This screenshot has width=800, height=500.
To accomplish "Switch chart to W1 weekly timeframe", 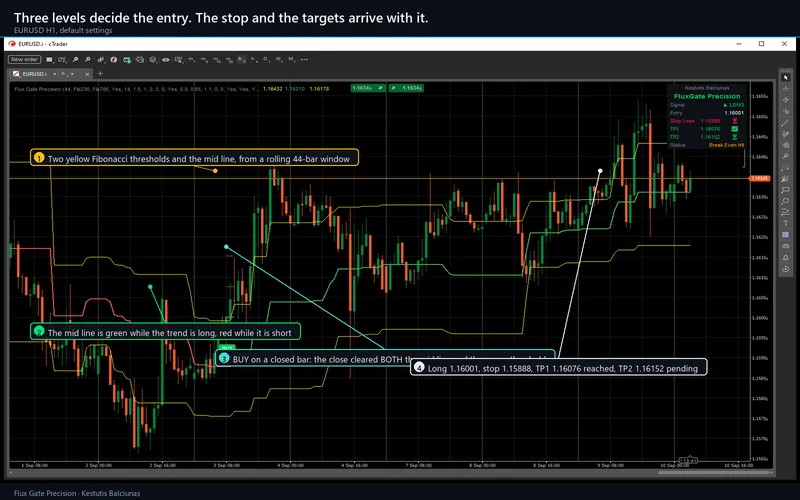I will (279, 60).
